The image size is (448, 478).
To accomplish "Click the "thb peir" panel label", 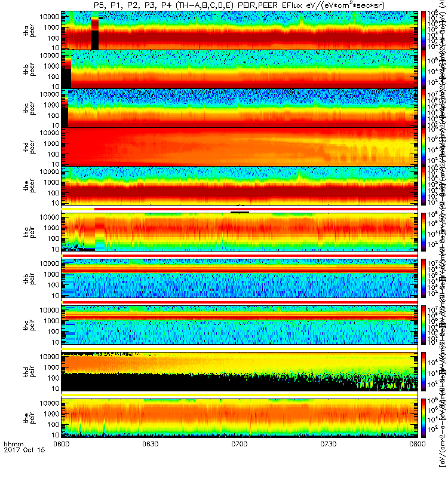I will tap(29, 278).
